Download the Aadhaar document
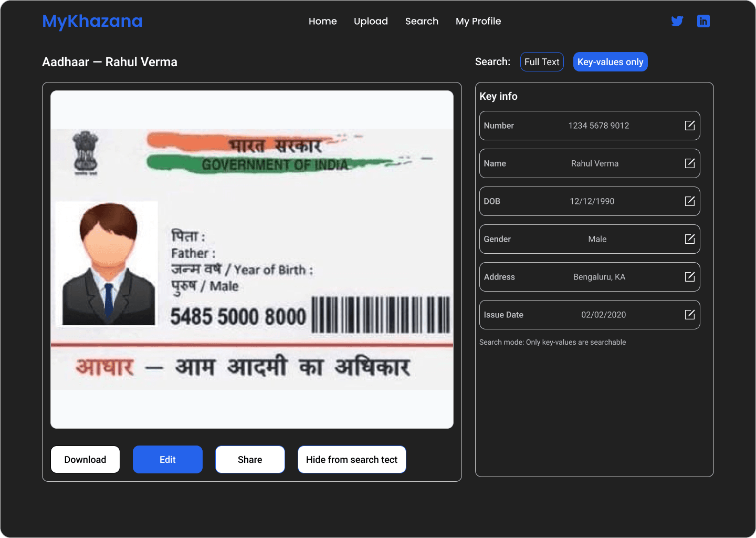Image resolution: width=756 pixels, height=538 pixels. coord(85,460)
